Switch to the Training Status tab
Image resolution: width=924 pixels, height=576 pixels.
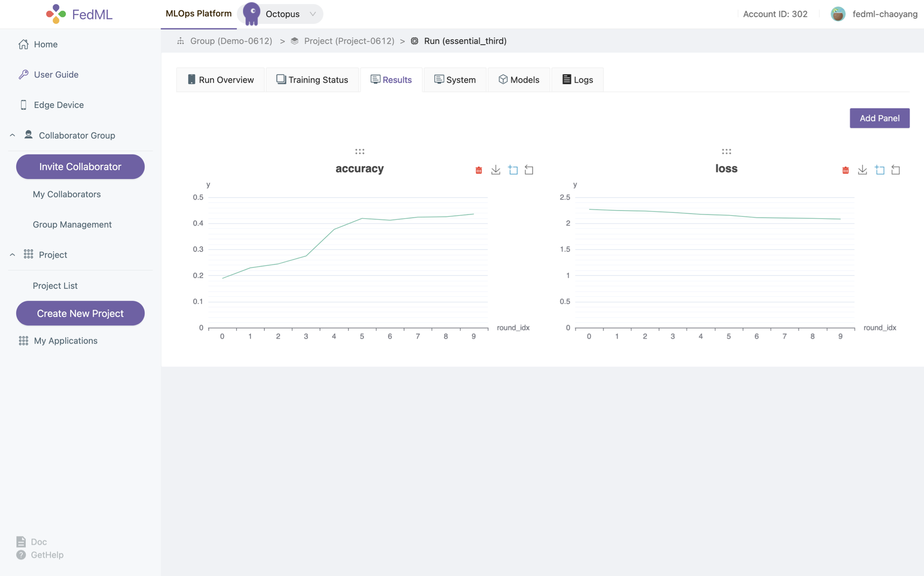click(x=312, y=80)
